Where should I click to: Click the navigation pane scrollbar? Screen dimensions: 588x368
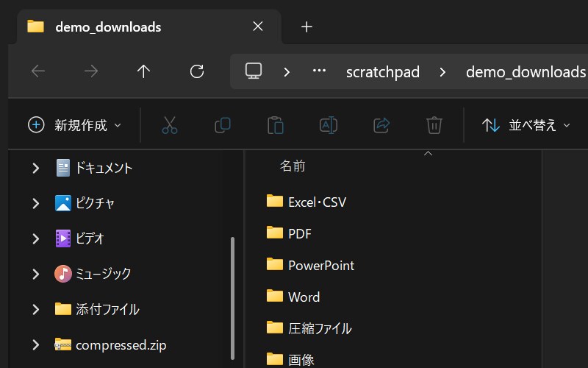click(232, 298)
